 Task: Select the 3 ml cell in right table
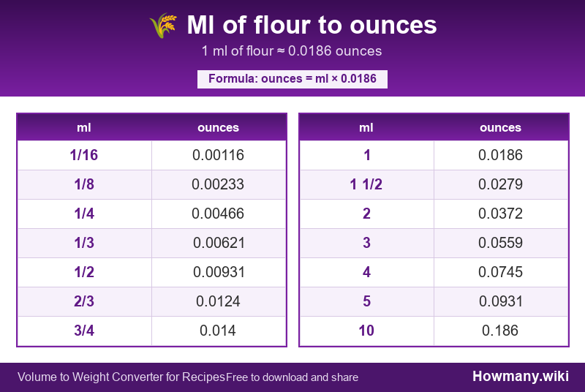pos(367,244)
